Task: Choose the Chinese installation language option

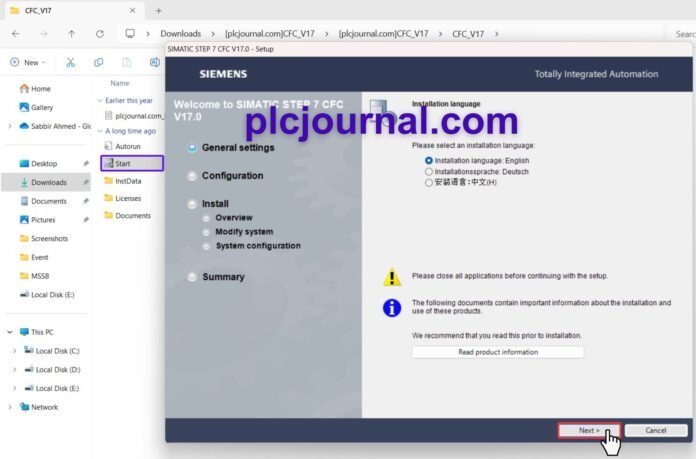Action: coord(430,183)
